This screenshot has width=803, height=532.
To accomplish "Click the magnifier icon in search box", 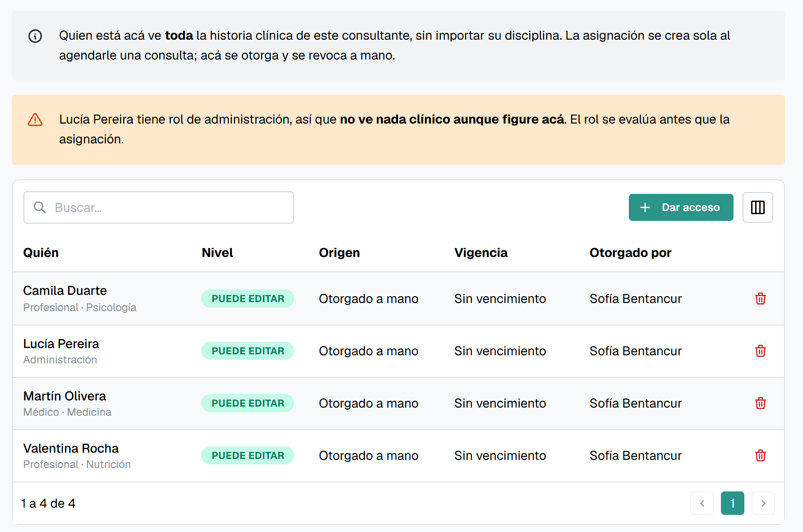I will click(40, 207).
